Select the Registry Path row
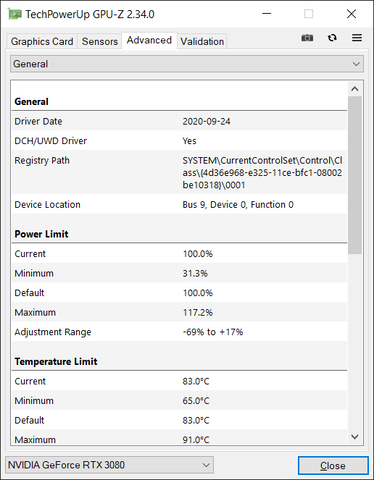374x480 pixels. 179,172
